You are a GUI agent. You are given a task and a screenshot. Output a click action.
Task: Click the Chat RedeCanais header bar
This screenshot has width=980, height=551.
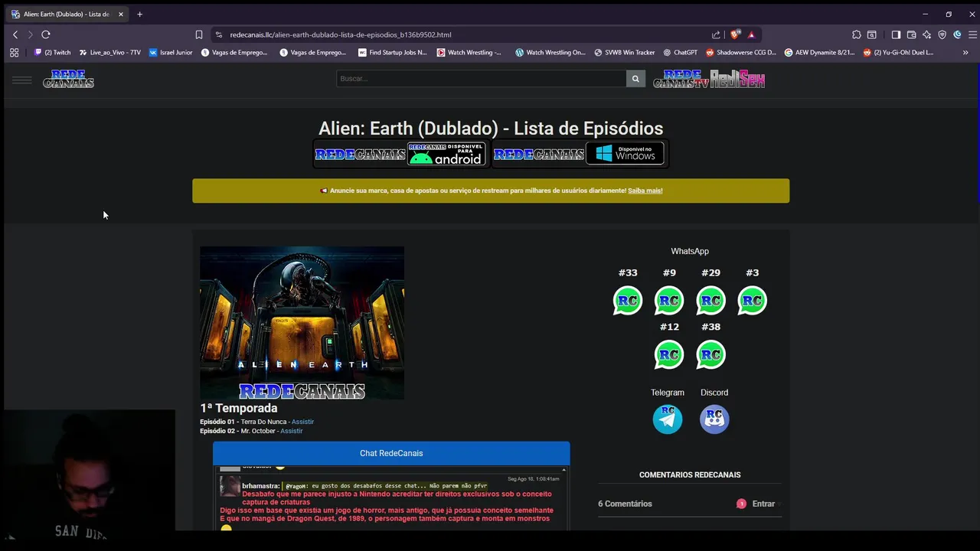point(391,453)
